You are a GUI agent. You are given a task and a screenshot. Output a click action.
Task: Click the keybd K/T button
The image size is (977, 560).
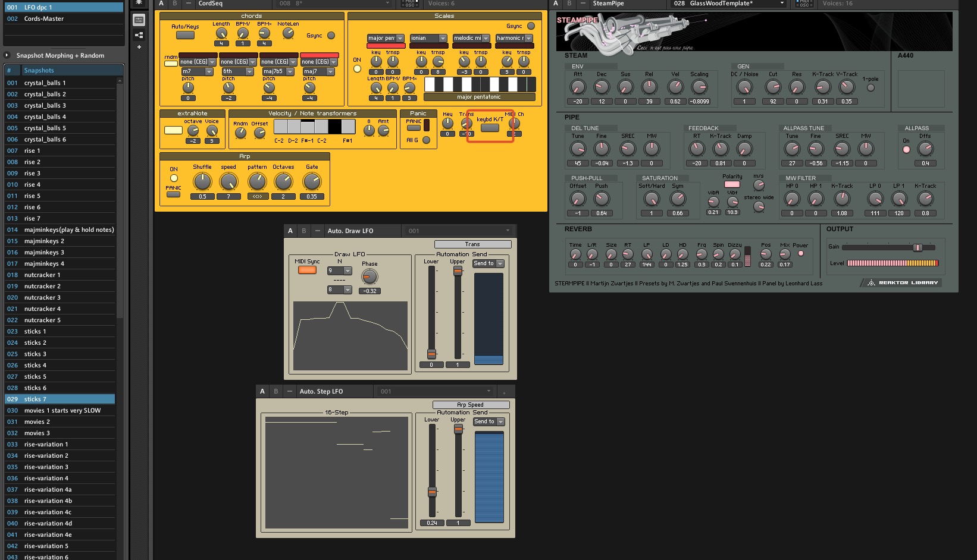click(490, 128)
